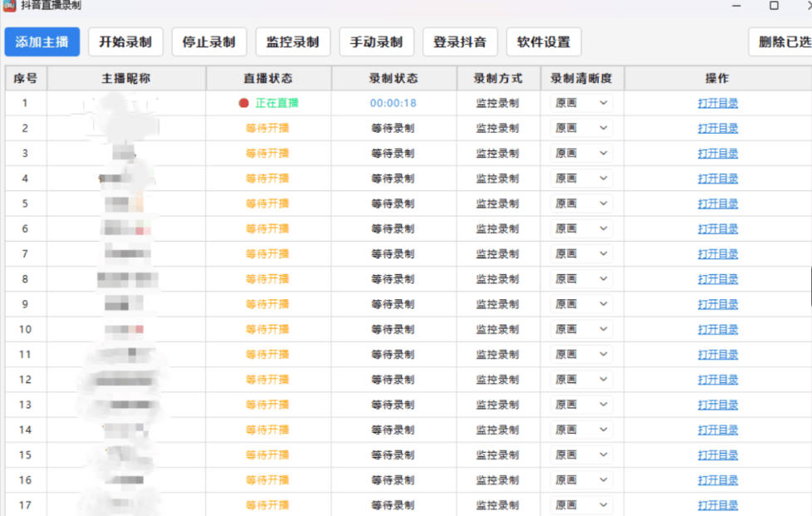This screenshot has width=812, height=516.
Task: Open 打开目录 link for row 11
Action: pyautogui.click(x=717, y=354)
